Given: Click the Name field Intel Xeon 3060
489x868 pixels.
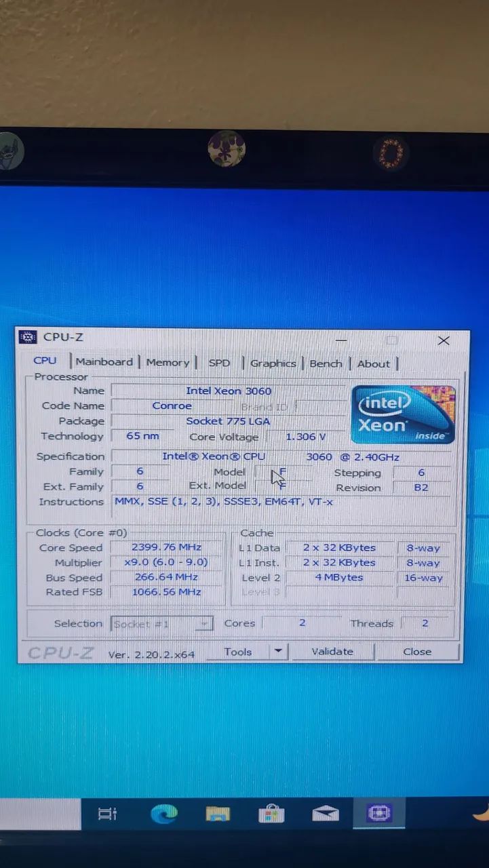Looking at the screenshot, I should click(x=229, y=391).
